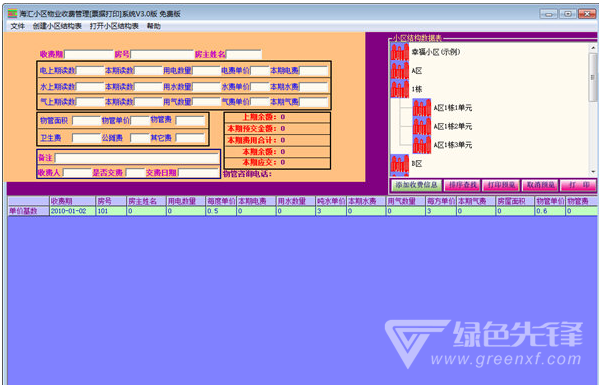Open the 创建小区结构表 menu
The width and height of the screenshot is (599, 385).
(57, 26)
